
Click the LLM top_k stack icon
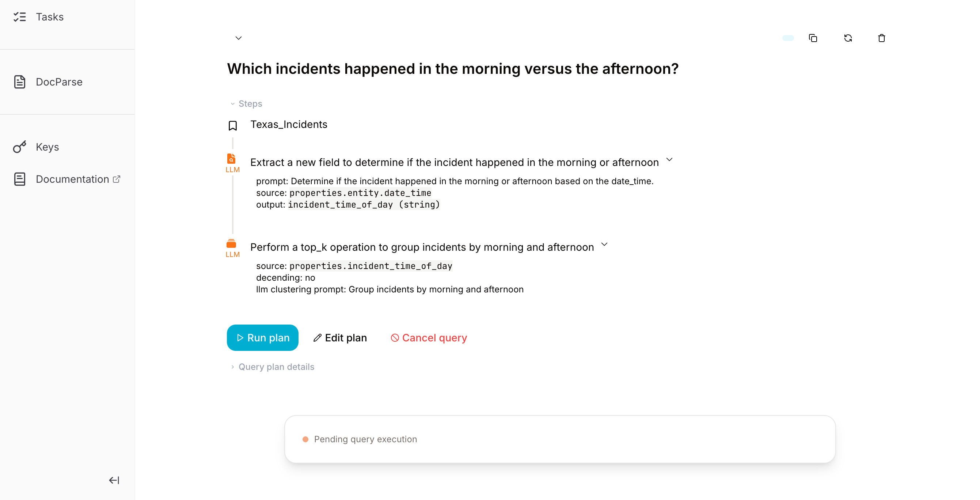click(231, 243)
